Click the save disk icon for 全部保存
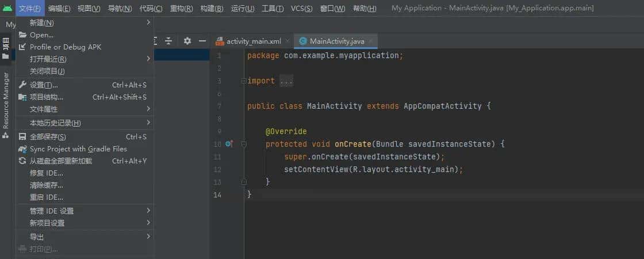The width and height of the screenshot is (644, 259). click(x=22, y=136)
